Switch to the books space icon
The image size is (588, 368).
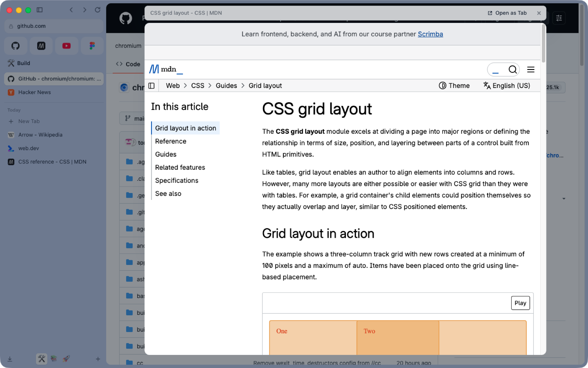[54, 359]
